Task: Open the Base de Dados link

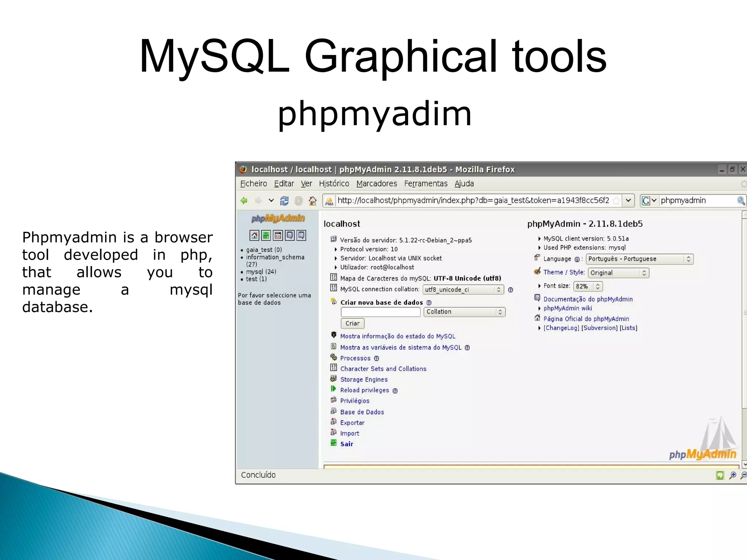Action: [362, 412]
